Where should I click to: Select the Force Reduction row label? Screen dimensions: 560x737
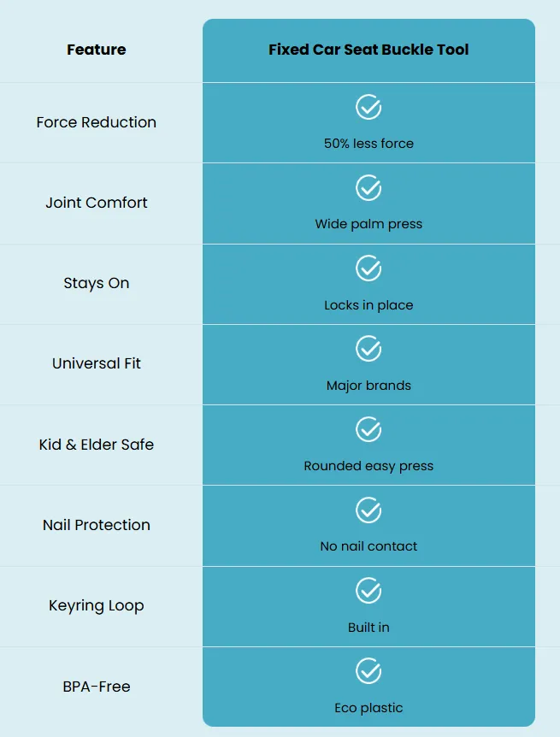[97, 122]
